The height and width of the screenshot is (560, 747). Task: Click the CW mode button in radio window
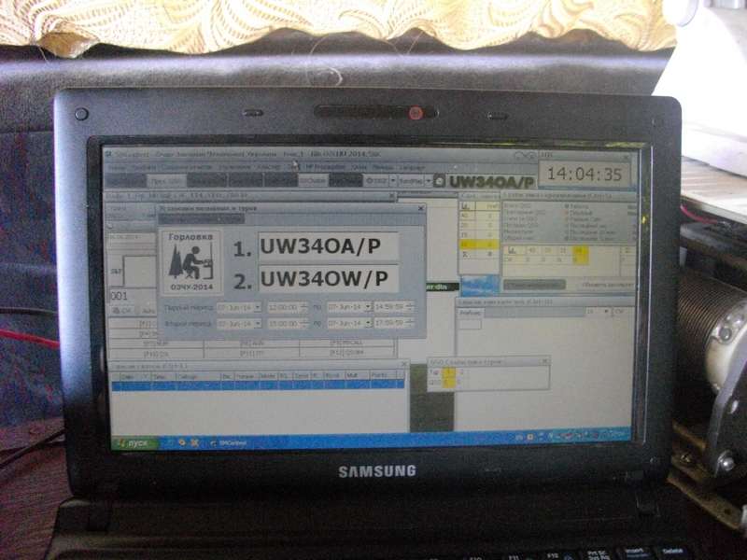[122, 311]
